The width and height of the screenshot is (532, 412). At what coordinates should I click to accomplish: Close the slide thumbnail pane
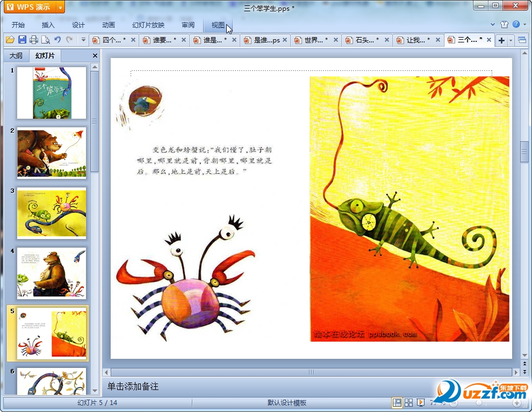pyautogui.click(x=95, y=56)
